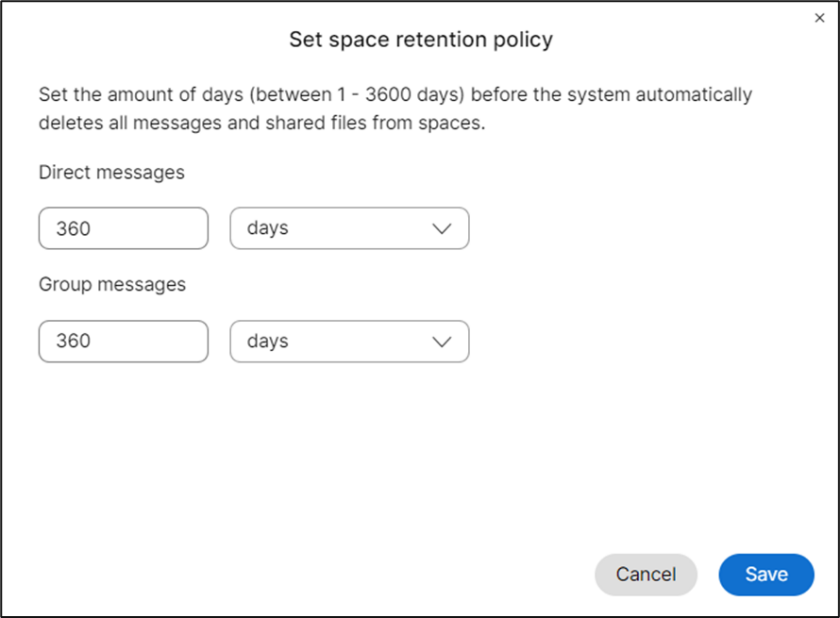Click the 360 value under Group messages

[73, 341]
